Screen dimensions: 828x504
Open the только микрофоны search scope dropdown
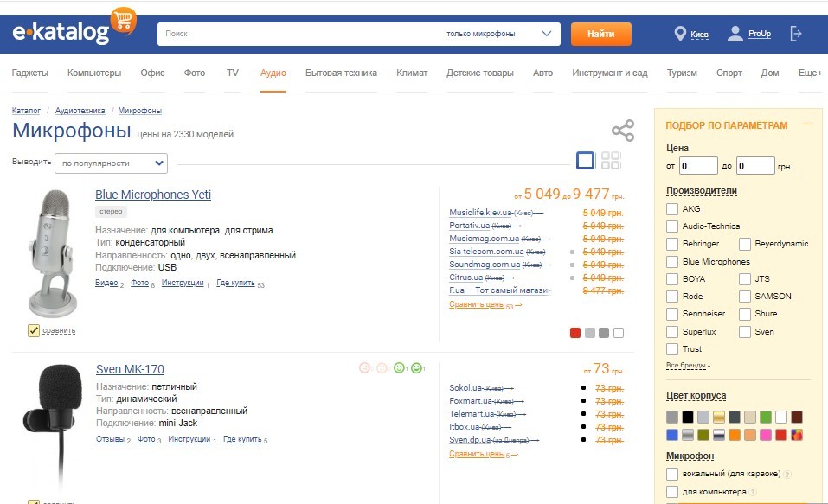tap(499, 34)
